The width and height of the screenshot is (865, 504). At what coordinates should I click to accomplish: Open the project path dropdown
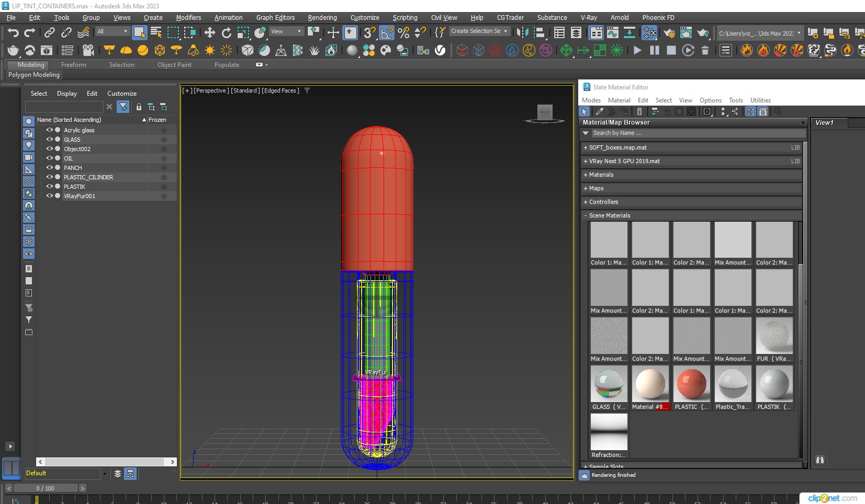[760, 33]
